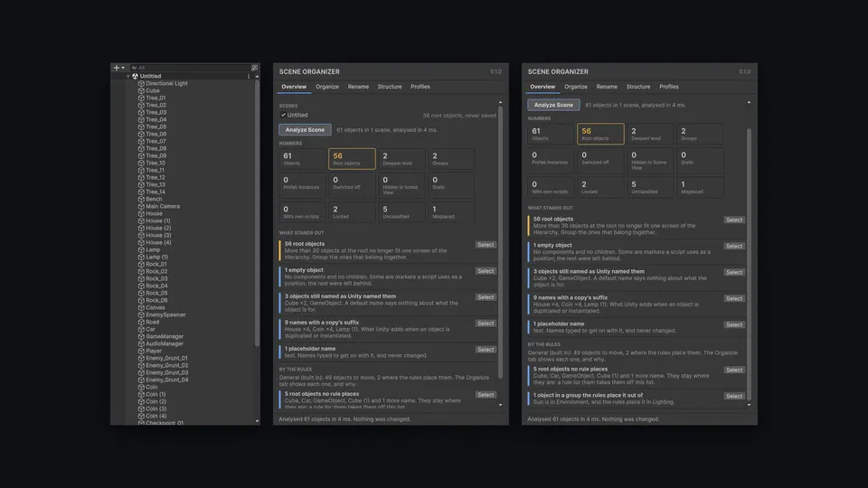Select the misplaced group object in rightmost panel

(734, 396)
